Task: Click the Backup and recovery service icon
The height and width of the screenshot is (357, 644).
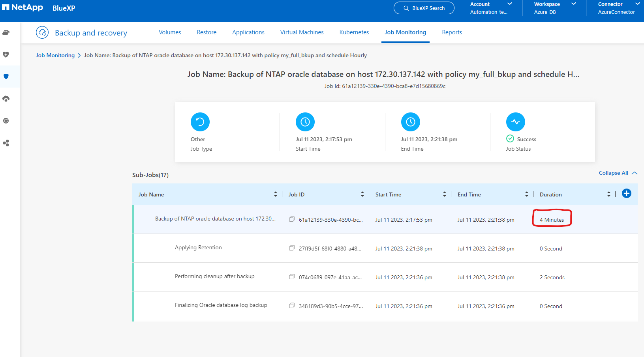Action: [x=42, y=32]
